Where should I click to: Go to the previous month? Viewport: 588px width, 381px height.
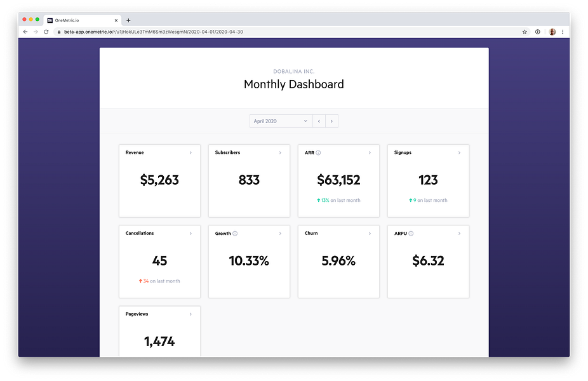(319, 121)
